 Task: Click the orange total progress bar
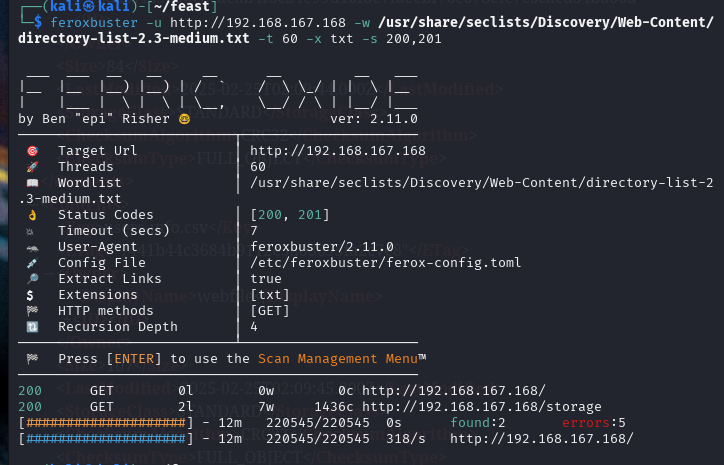(106, 423)
